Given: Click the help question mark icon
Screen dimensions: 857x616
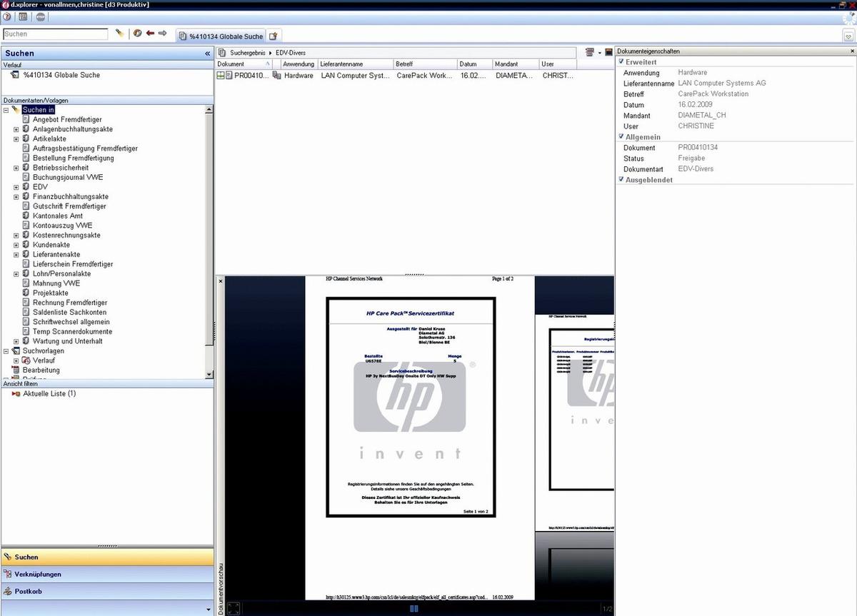Looking at the screenshot, I should 6,16.
